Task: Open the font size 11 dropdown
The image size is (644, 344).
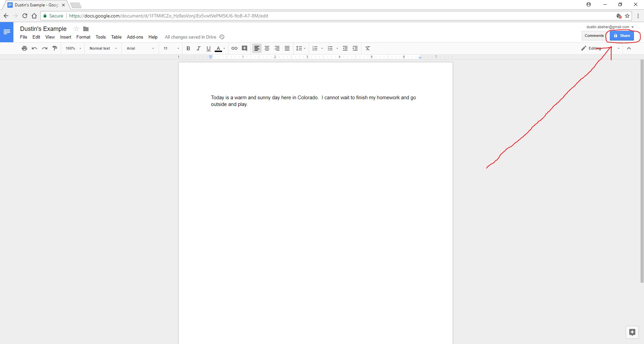Action: pyautogui.click(x=171, y=48)
